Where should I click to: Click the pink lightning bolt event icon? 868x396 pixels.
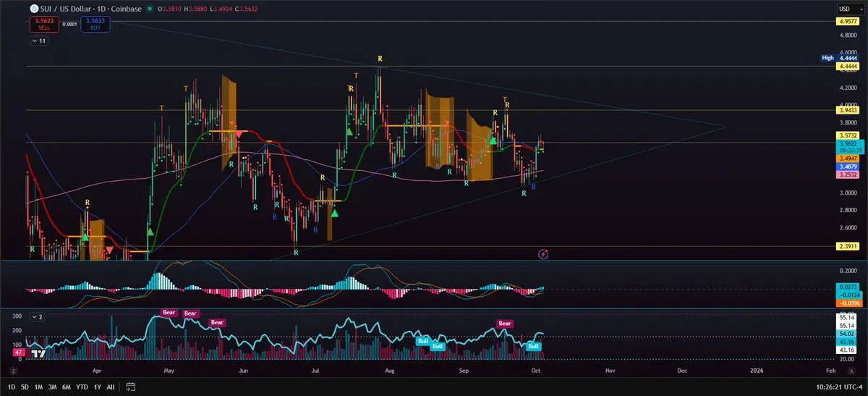pos(544,253)
